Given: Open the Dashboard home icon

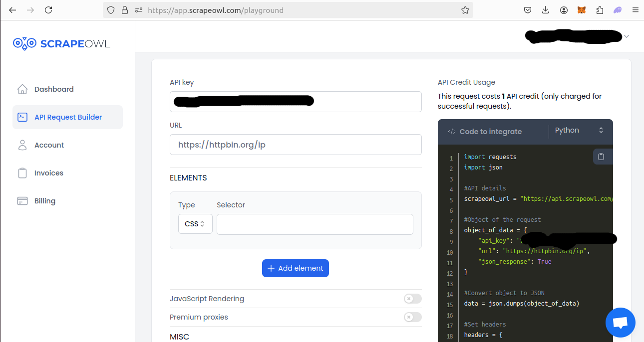Looking at the screenshot, I should [x=22, y=89].
